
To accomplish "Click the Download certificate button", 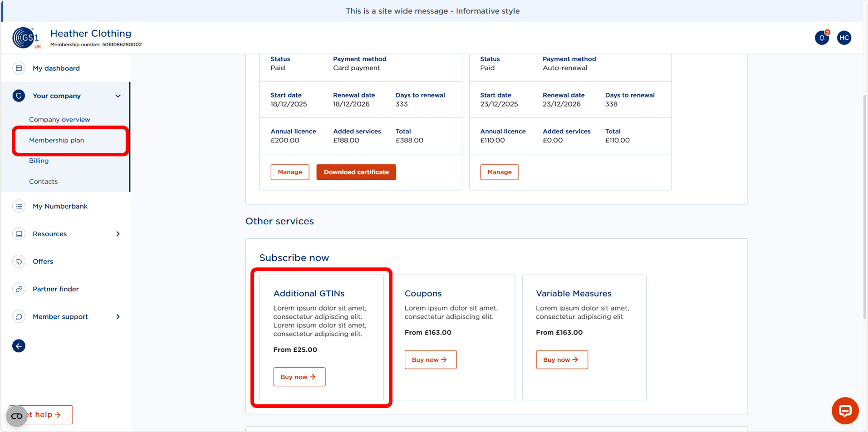I will [x=356, y=172].
